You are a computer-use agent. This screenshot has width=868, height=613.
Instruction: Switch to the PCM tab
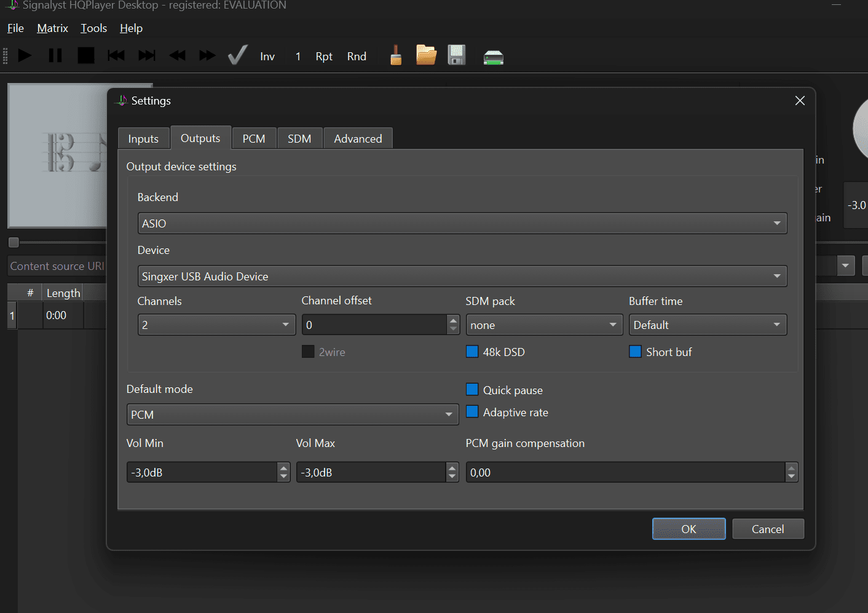pos(254,139)
